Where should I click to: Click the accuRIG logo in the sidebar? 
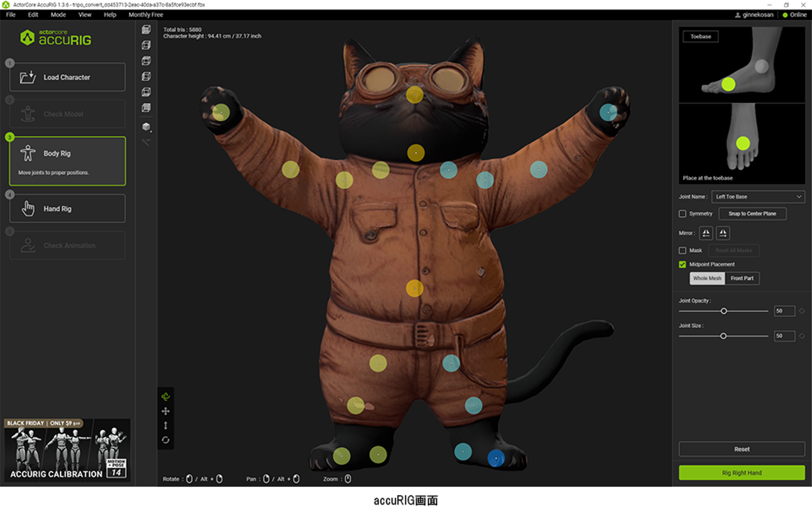[56, 38]
